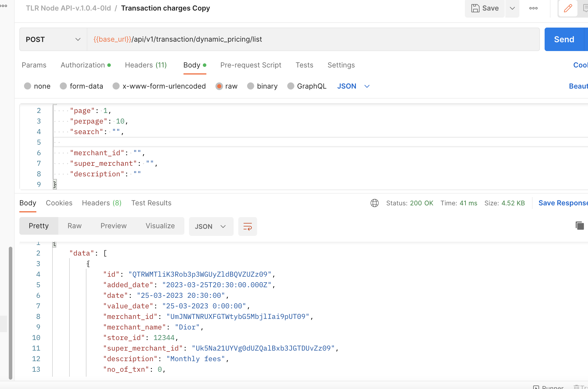The height and width of the screenshot is (389, 588).
Task: Click the globe network information icon
Action: tap(375, 203)
